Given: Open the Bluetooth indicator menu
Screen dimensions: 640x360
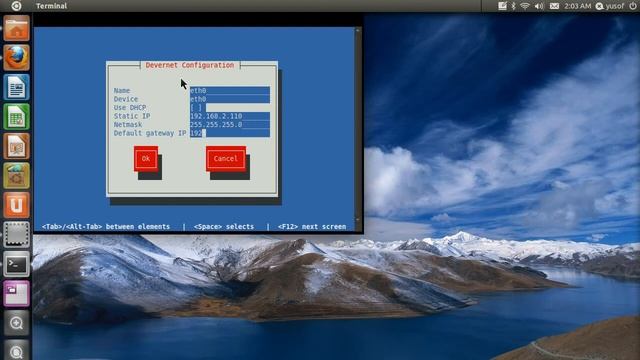Looking at the screenshot, I should point(514,6).
